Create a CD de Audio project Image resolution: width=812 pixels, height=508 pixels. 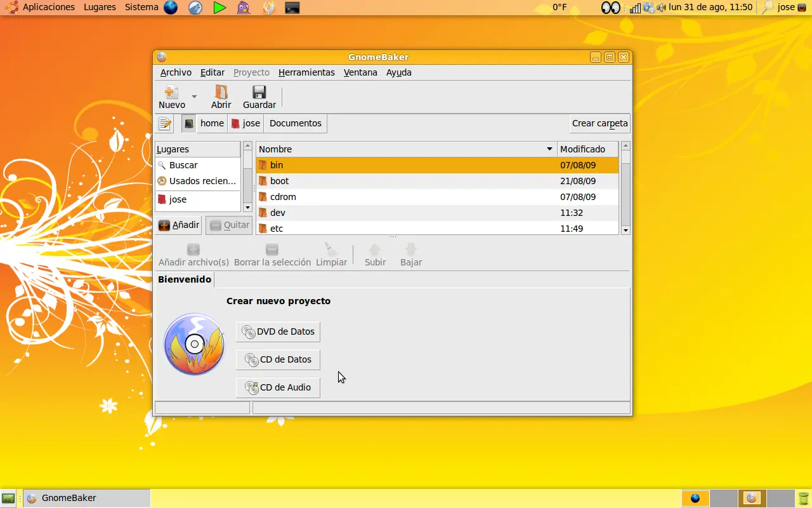(x=278, y=387)
